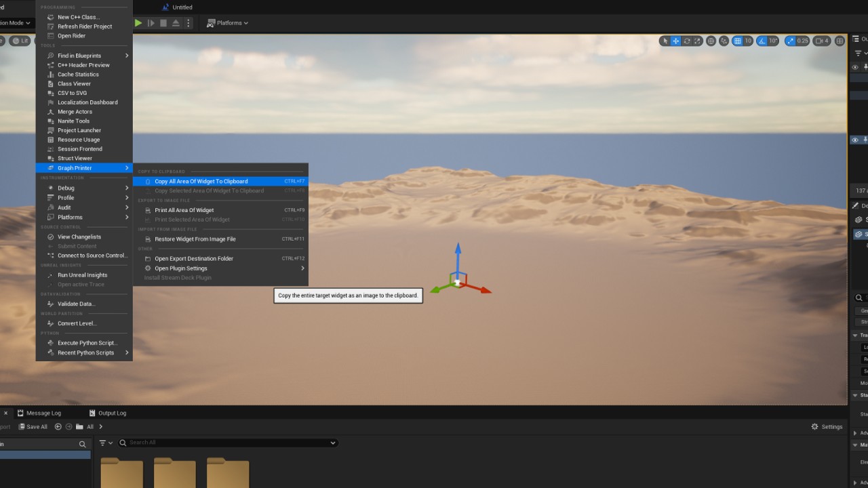Activate the scale transform tool
This screenshot has width=868, height=488.
[697, 41]
